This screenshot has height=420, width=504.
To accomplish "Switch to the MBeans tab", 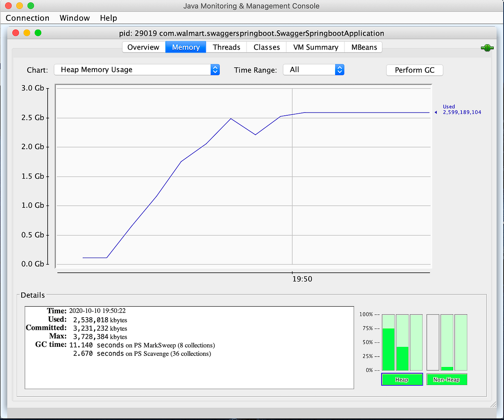I will click(363, 47).
